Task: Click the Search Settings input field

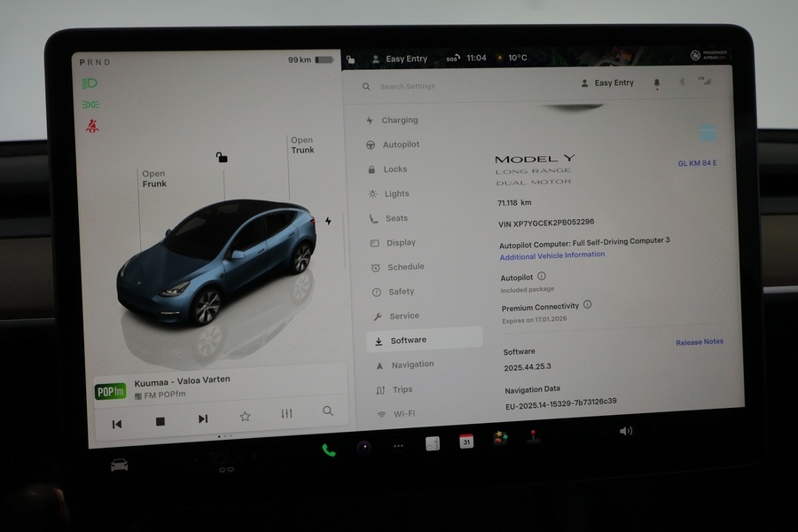Action: pyautogui.click(x=408, y=86)
